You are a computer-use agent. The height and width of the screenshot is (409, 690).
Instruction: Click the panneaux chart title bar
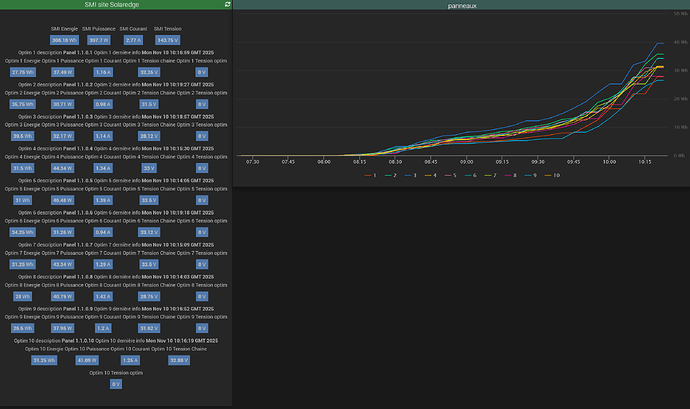461,5
